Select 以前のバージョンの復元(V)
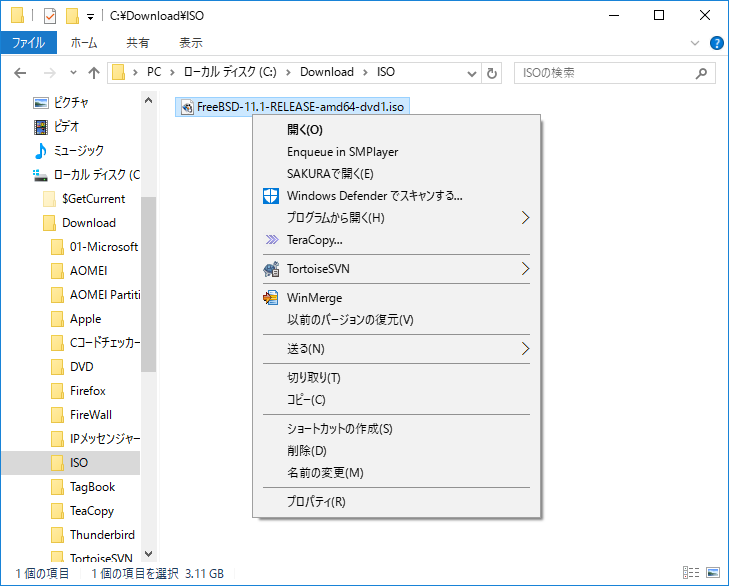The height and width of the screenshot is (586, 729). [396, 320]
